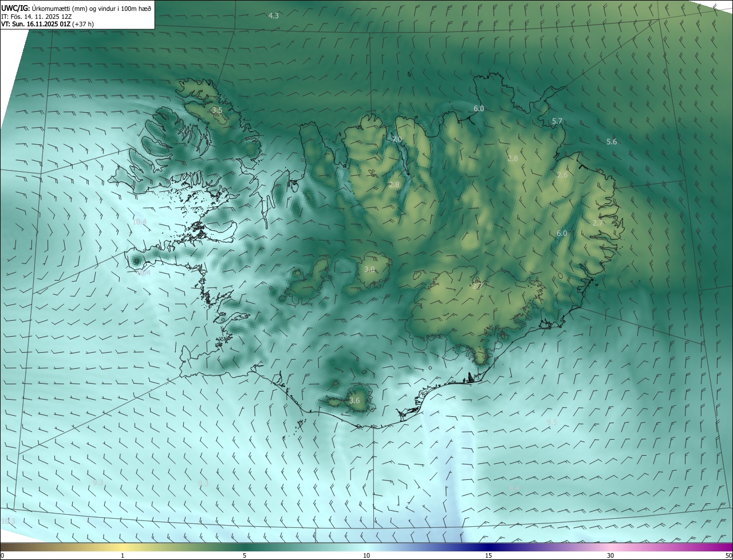Click the 10.4 value label off the west coast
This screenshot has height=560, width=733.
[139, 222]
